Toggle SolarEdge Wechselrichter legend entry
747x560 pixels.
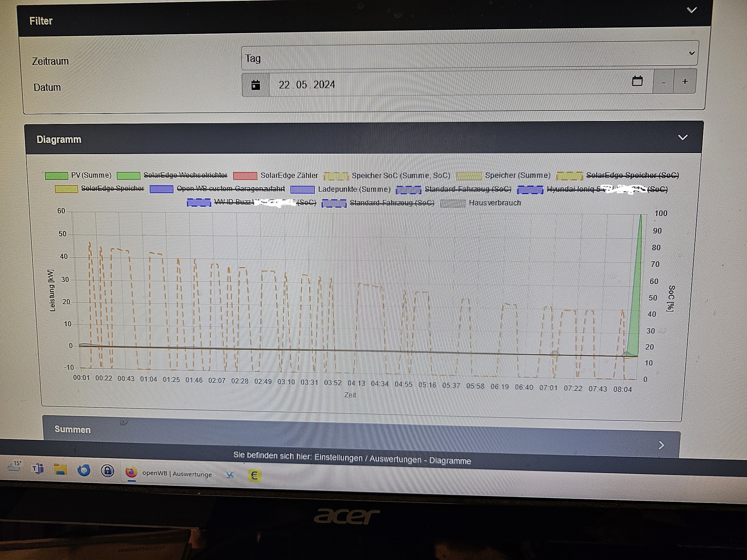click(172, 175)
